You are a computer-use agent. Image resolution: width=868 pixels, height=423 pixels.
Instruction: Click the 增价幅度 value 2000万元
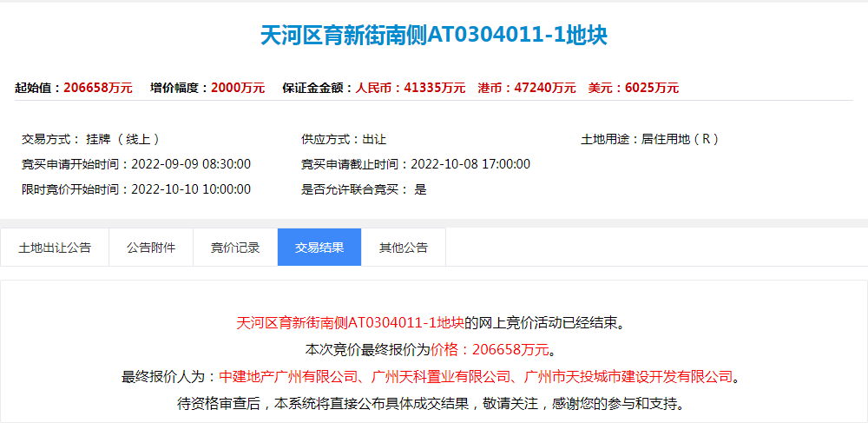coord(238,88)
